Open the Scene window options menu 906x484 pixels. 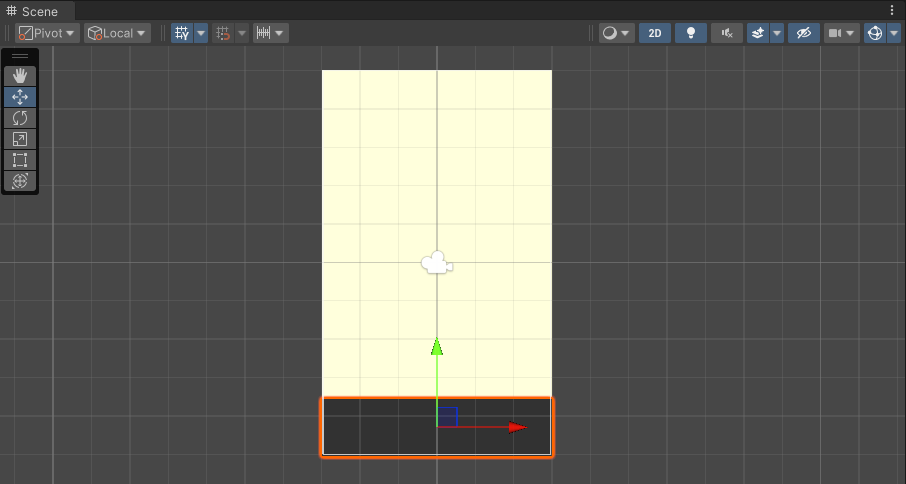892,10
